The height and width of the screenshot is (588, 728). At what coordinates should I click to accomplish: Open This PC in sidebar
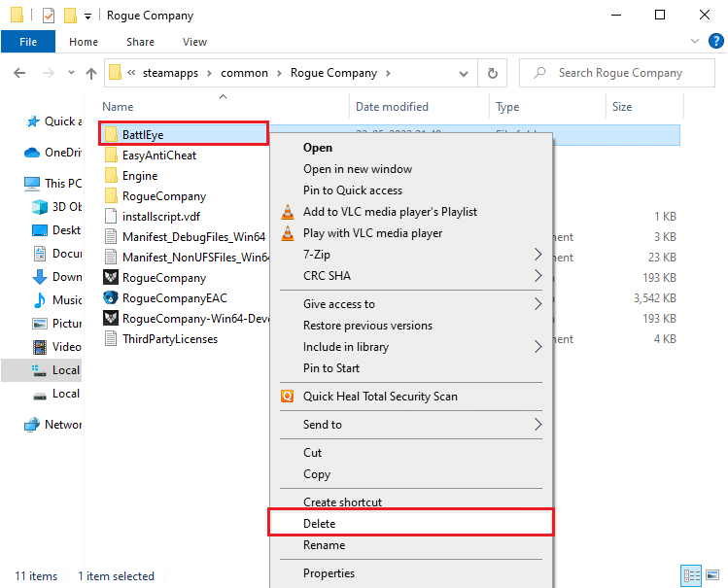click(x=52, y=184)
